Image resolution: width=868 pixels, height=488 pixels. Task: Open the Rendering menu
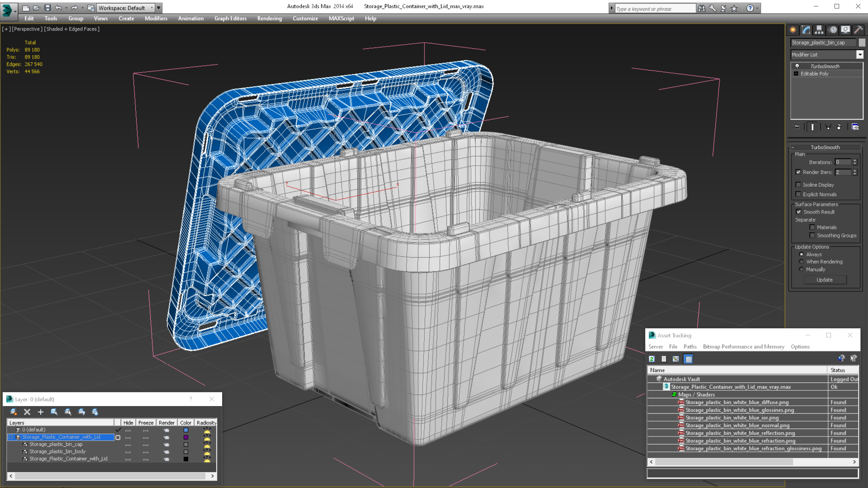tap(269, 18)
